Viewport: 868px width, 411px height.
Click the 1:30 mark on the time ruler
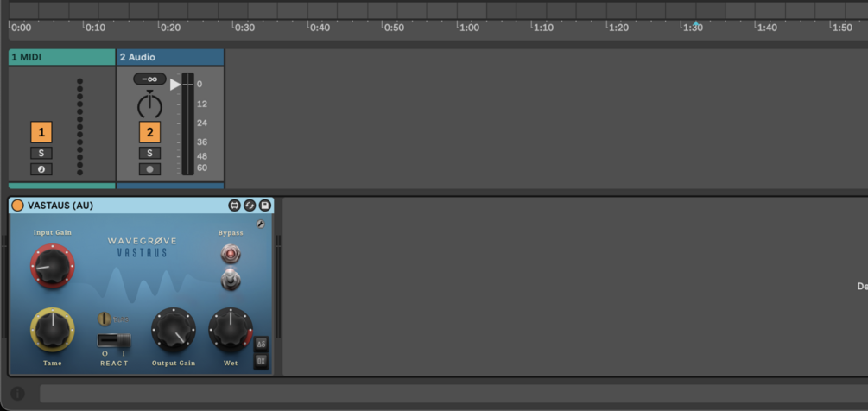click(x=692, y=28)
